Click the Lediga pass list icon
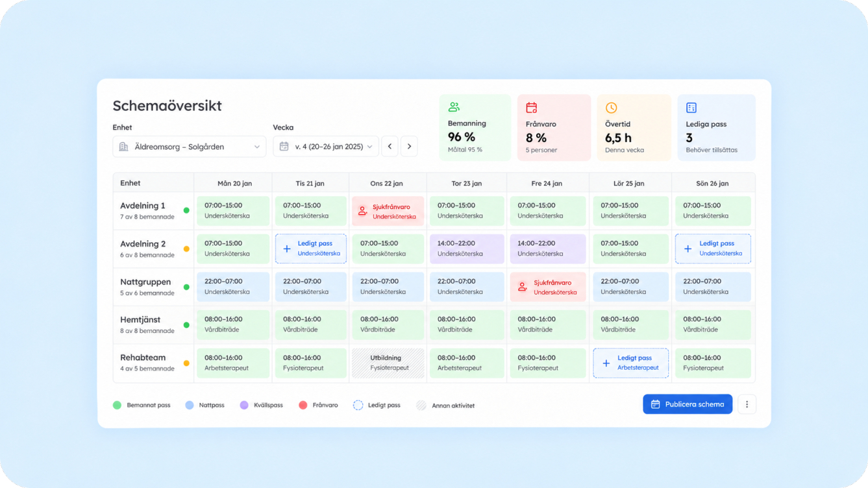Viewport: 868px width, 488px height. [691, 108]
